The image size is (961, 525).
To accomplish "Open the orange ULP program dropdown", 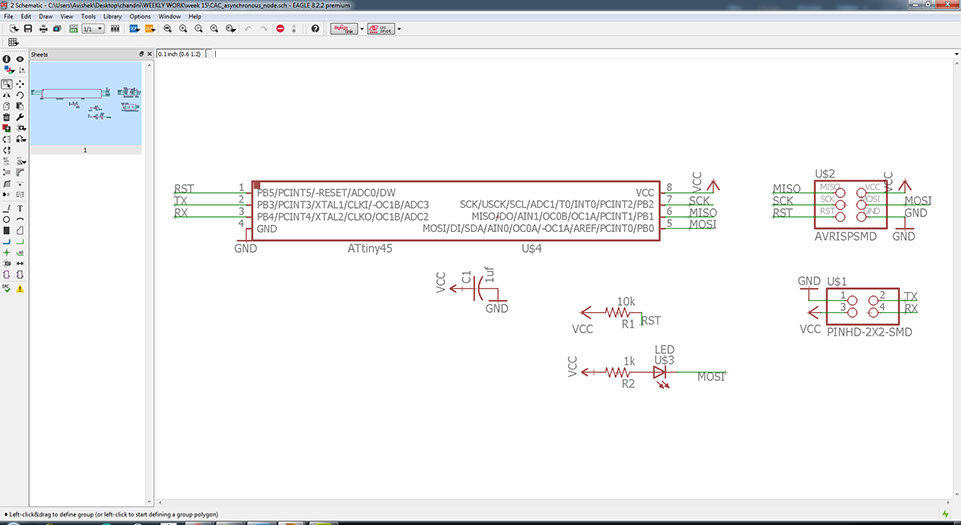I will click(x=150, y=29).
